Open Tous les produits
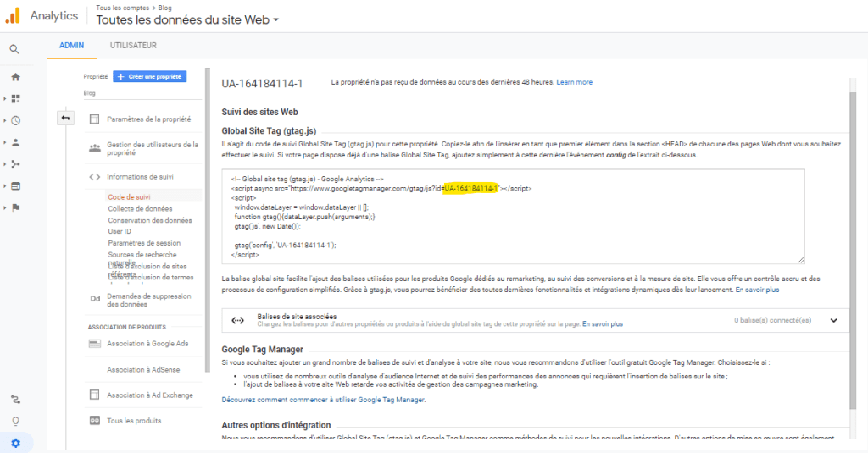868x453 pixels. pos(134,420)
